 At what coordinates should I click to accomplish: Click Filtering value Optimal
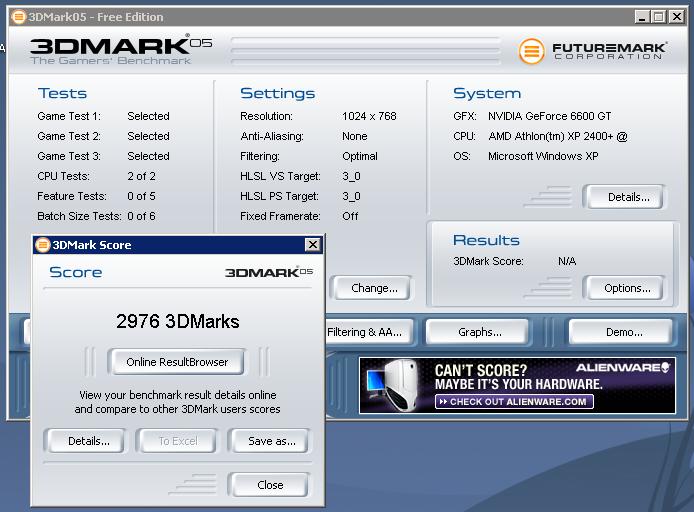pyautogui.click(x=360, y=156)
